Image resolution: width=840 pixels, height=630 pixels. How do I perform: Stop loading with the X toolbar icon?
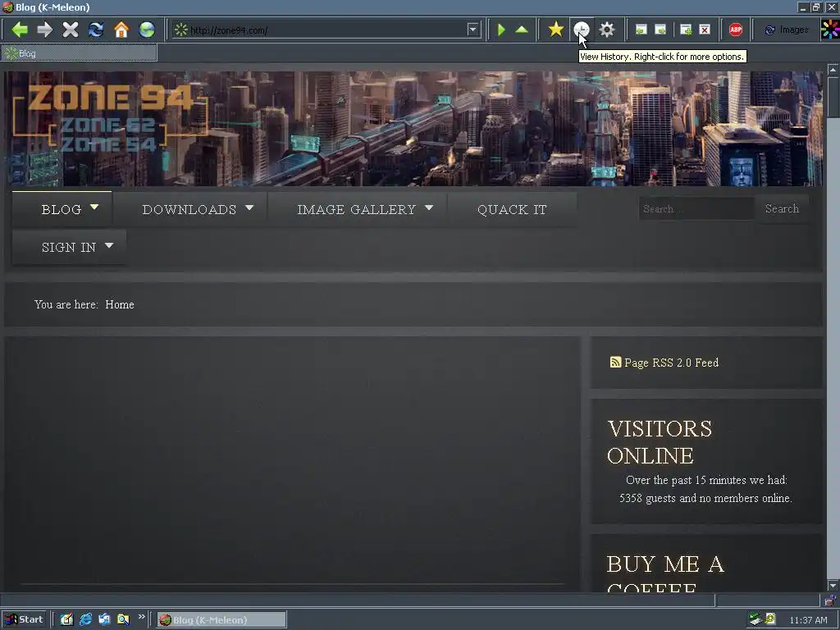71,30
